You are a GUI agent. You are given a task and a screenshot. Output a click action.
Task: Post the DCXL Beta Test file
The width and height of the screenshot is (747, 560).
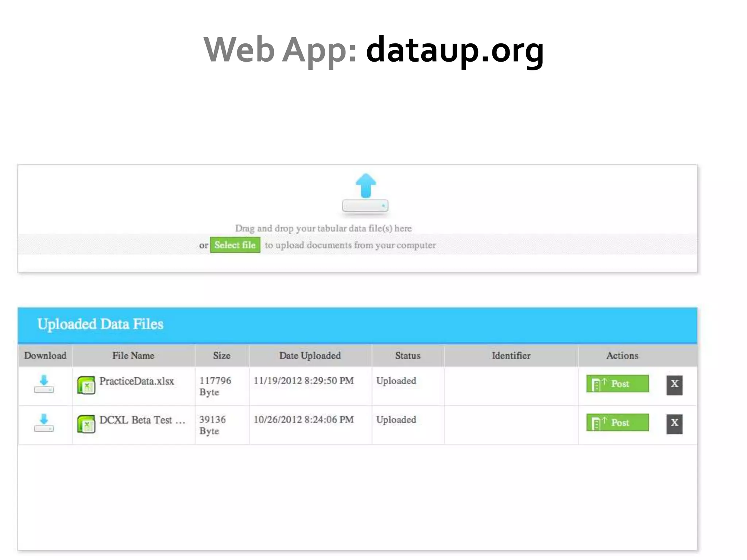click(x=618, y=423)
